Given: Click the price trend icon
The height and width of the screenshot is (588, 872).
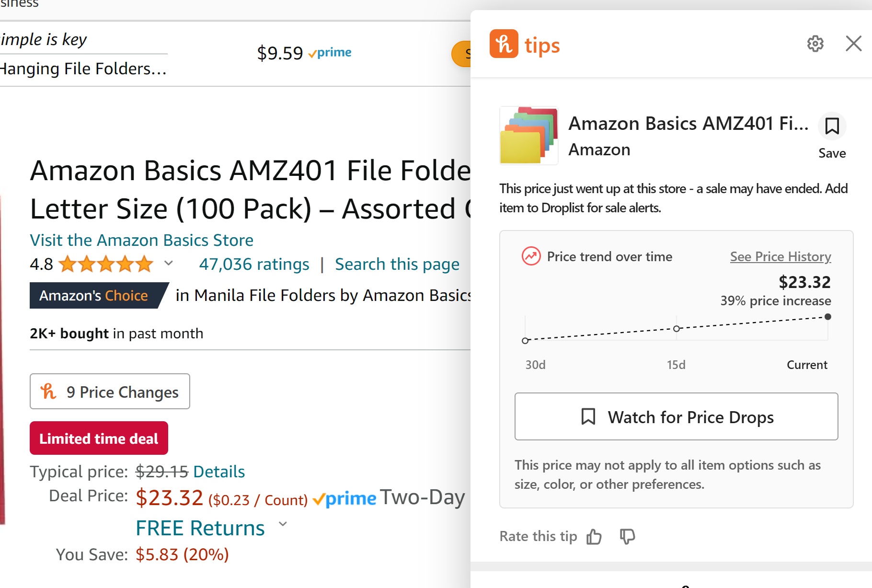Looking at the screenshot, I should pyautogui.click(x=531, y=256).
